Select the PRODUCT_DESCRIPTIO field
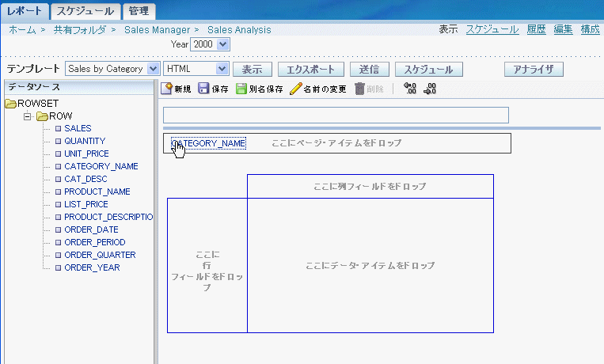This screenshot has height=364, width=604. coord(108,218)
